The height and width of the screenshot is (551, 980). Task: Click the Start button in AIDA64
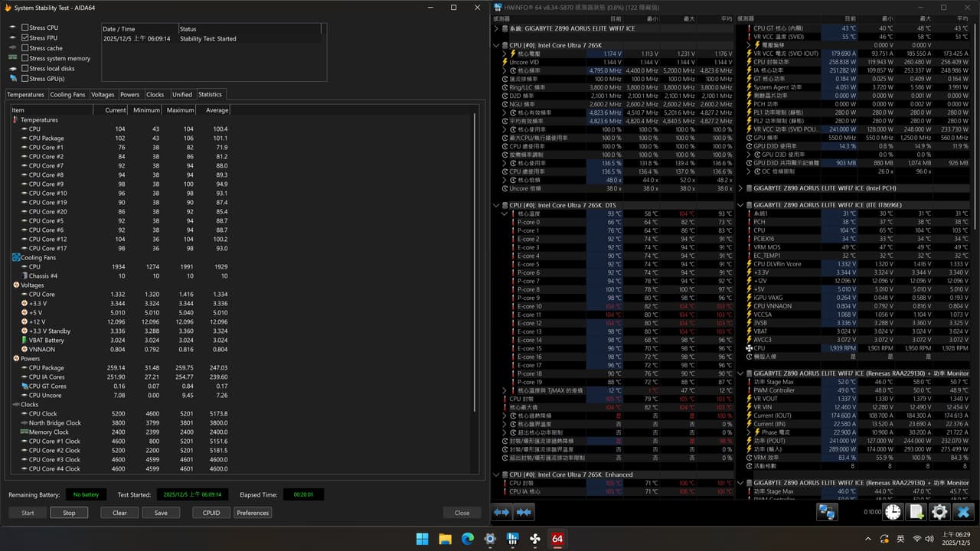pos(28,513)
